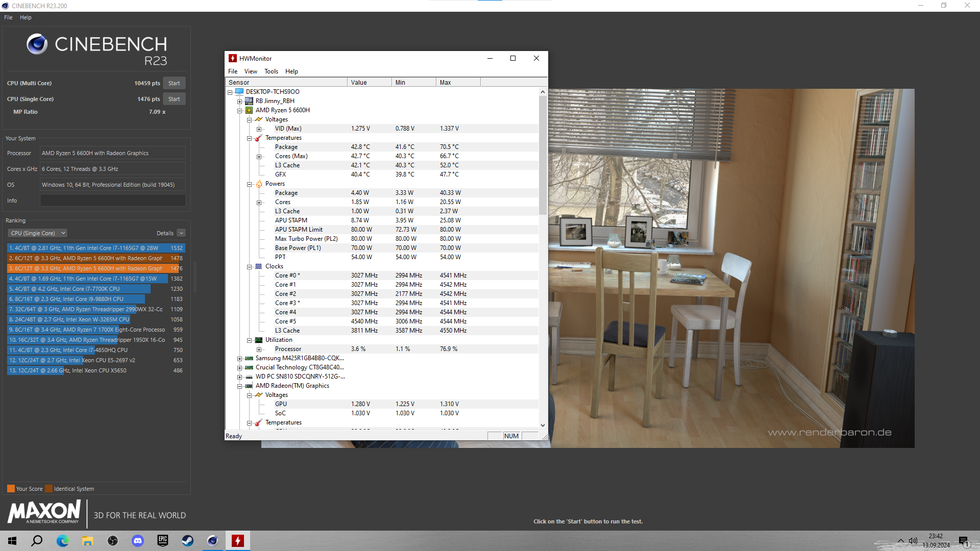Open the Cinebench Help menu

(26, 17)
